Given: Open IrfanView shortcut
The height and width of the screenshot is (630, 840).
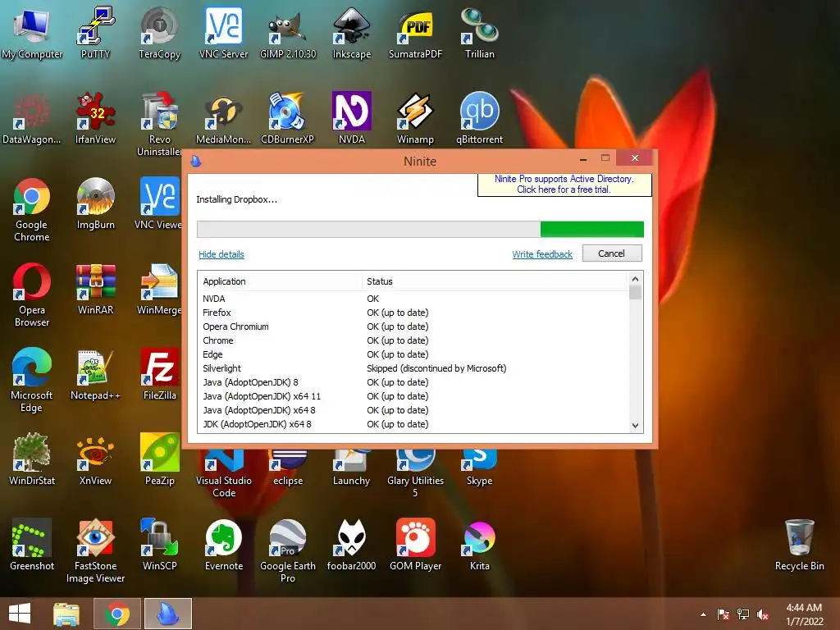Looking at the screenshot, I should point(95,118).
